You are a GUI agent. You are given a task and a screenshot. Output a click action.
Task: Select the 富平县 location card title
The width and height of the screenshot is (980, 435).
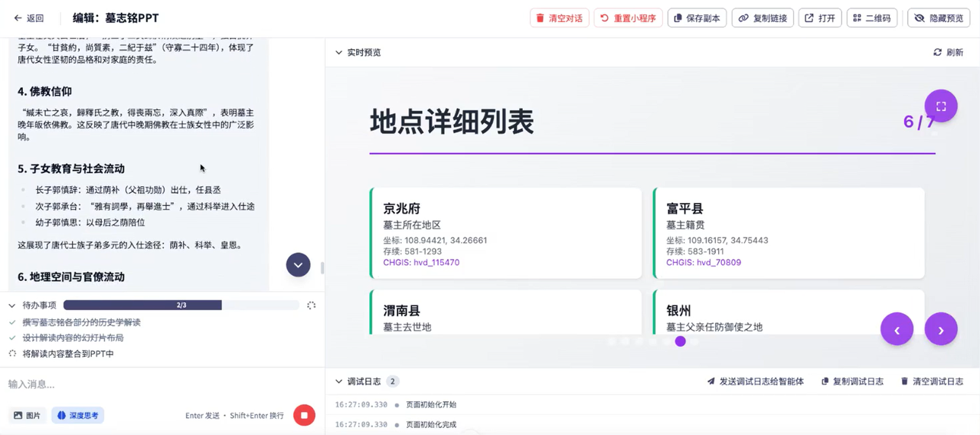tap(685, 208)
